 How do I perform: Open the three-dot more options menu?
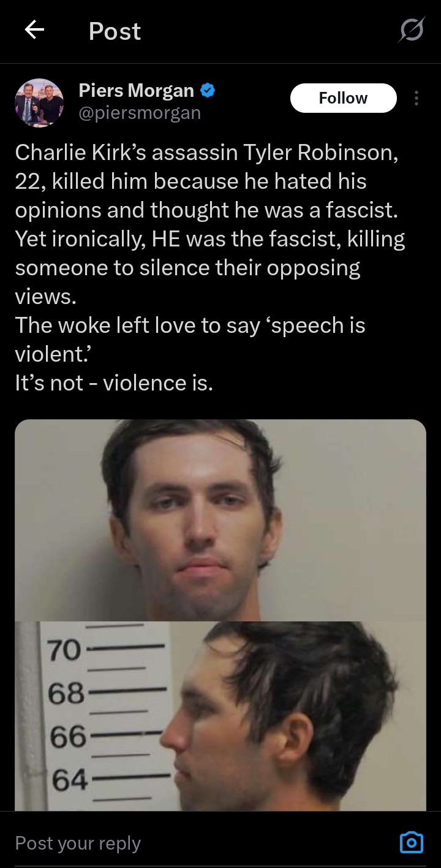(417, 98)
